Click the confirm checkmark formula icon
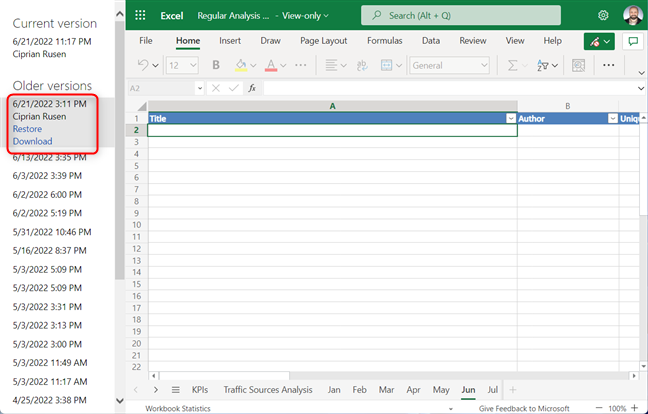 pos(233,88)
